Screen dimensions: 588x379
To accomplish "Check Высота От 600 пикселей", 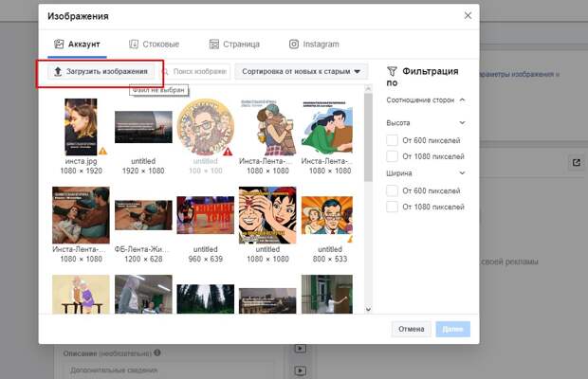I will click(x=392, y=140).
